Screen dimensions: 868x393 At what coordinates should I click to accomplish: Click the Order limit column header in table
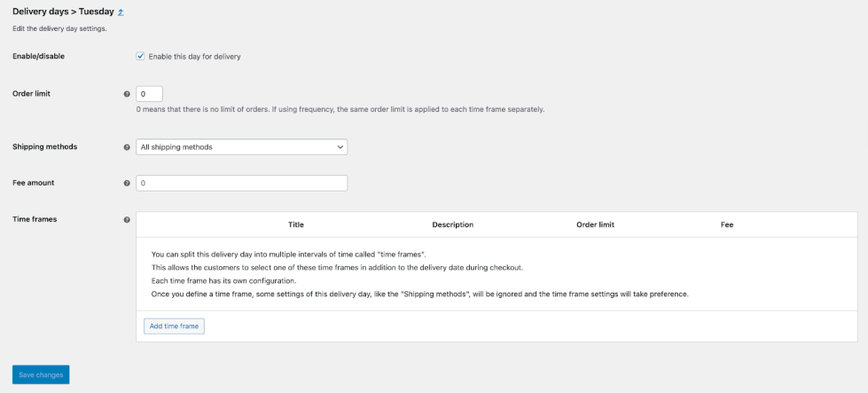coord(595,225)
